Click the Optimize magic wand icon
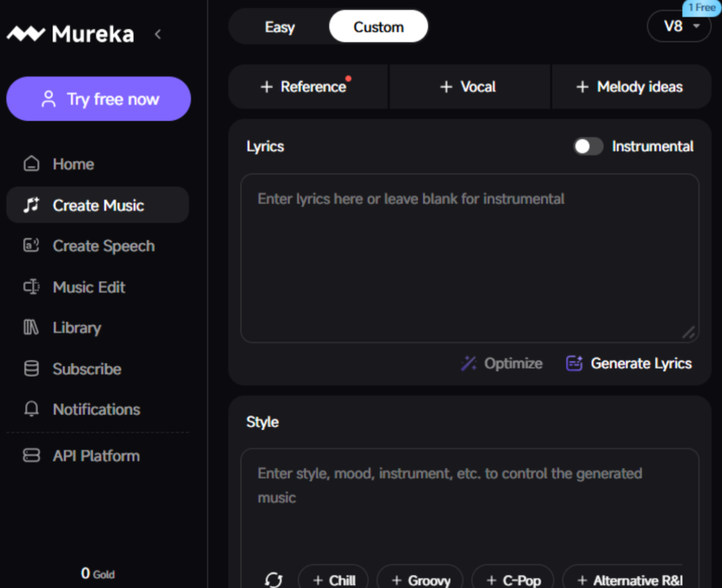 468,364
